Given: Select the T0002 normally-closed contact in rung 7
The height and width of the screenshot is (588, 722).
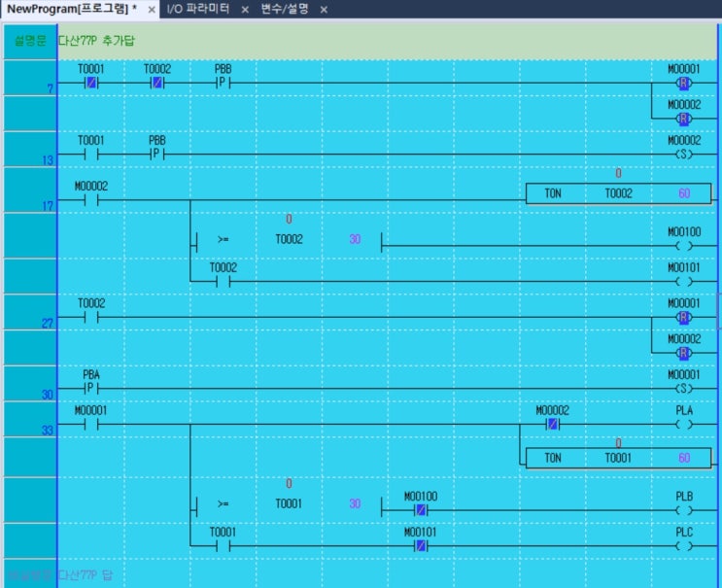Looking at the screenshot, I should 157,83.
